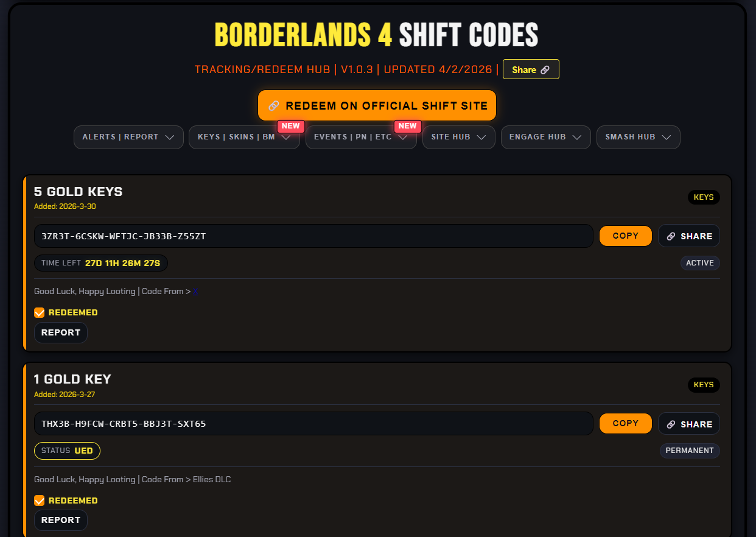Click the KEYS tag on the 1 Gold Key card
Viewport: 756px width, 537px height.
tap(704, 385)
